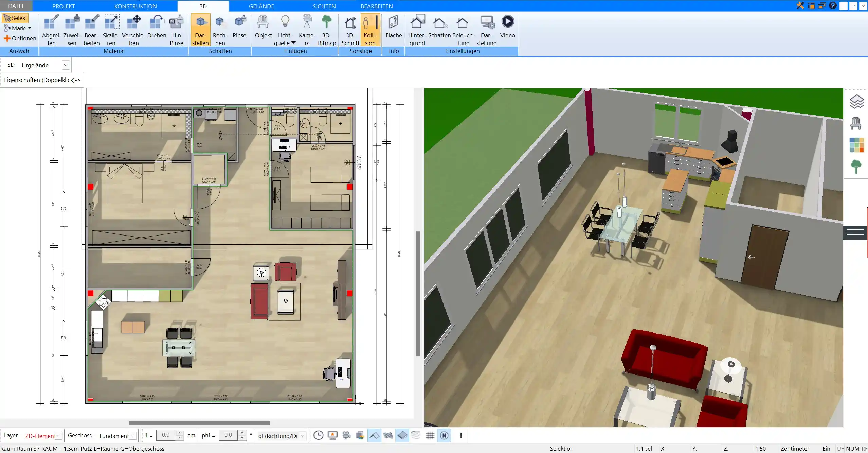The height and width of the screenshot is (453, 868).
Task: Open Schatten settings
Action: (439, 27)
